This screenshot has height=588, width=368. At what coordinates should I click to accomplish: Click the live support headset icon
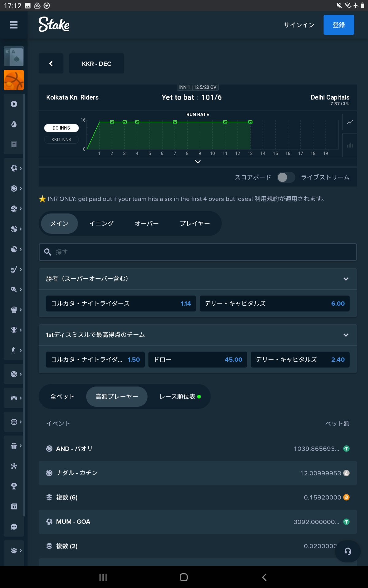[x=347, y=551]
